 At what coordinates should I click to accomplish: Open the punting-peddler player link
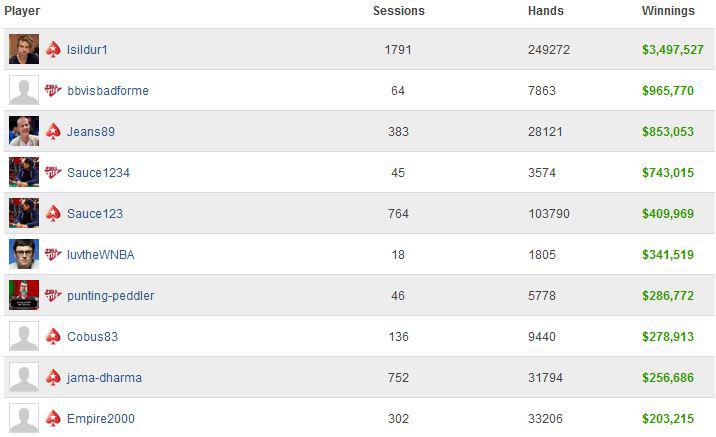coord(111,296)
